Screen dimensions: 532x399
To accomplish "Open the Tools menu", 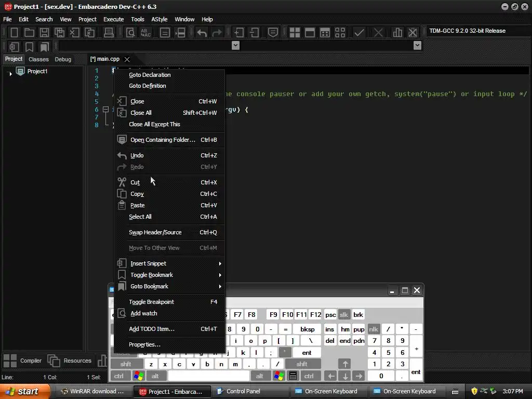I will click(137, 19).
